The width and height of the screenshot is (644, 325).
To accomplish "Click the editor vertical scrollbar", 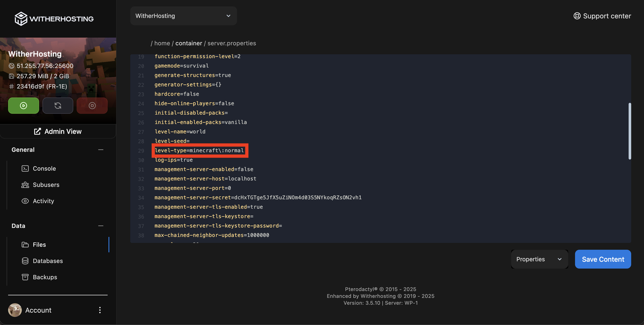I will [629, 131].
